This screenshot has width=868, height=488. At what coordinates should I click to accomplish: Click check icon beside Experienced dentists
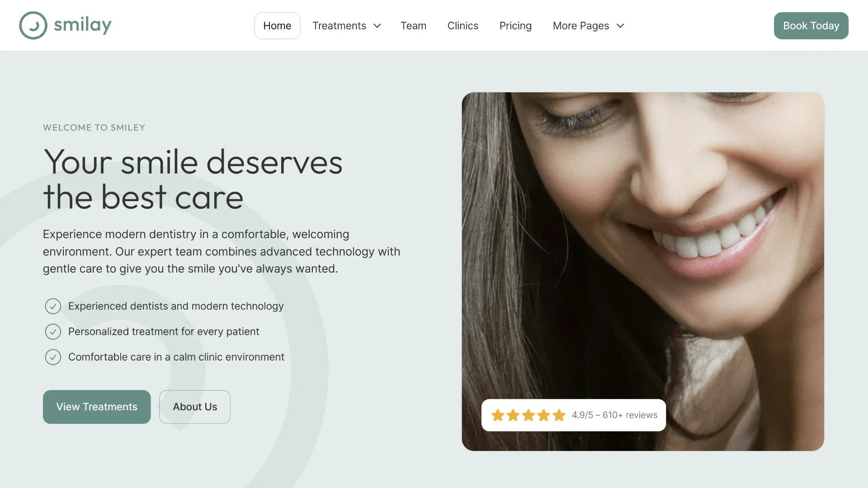pyautogui.click(x=53, y=306)
